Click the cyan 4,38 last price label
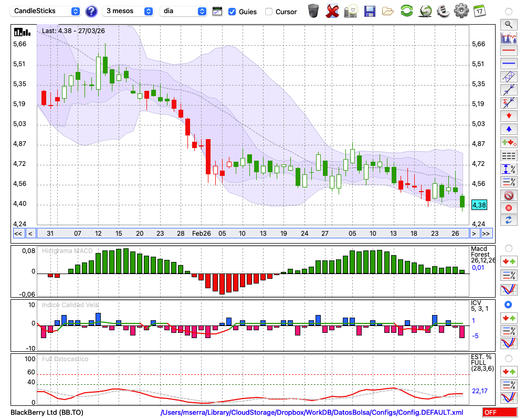525x420 pixels. (479, 205)
